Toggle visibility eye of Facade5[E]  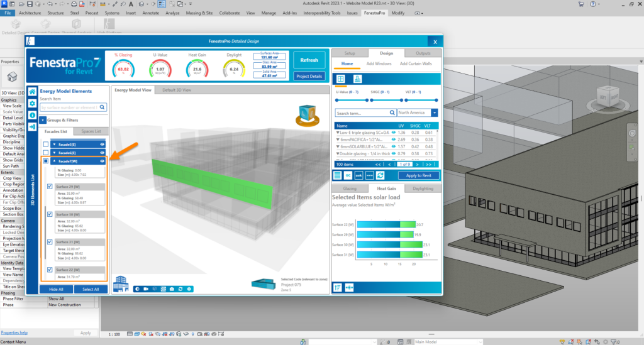pyautogui.click(x=103, y=145)
